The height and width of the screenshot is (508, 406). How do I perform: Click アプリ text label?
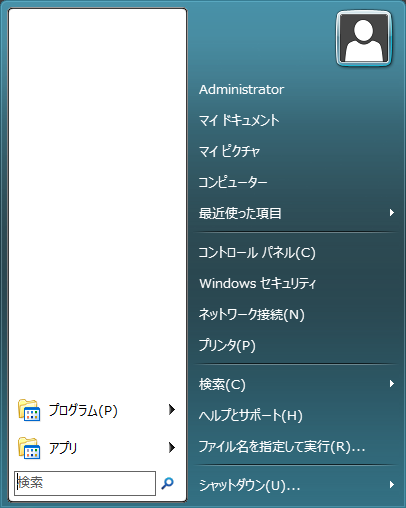[63, 448]
